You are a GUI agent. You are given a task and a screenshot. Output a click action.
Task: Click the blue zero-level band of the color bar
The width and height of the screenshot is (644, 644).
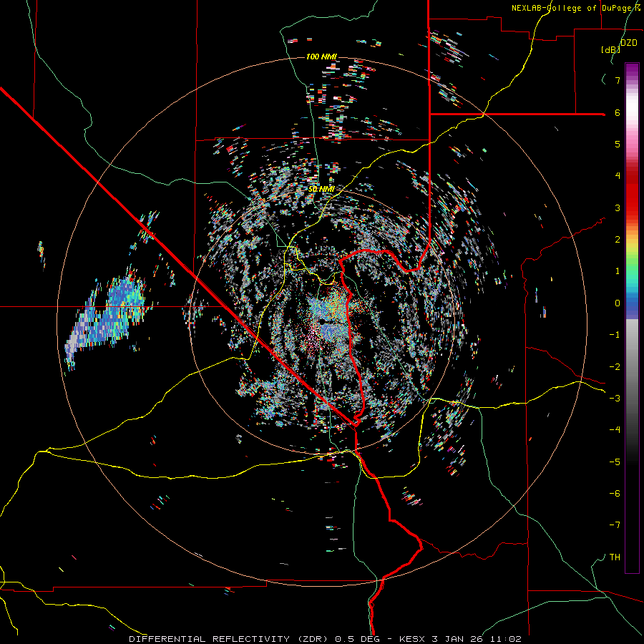(632, 306)
